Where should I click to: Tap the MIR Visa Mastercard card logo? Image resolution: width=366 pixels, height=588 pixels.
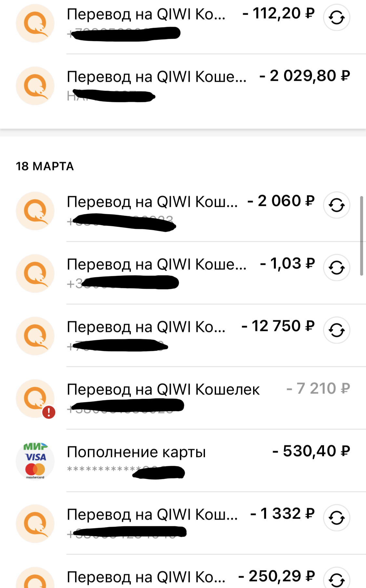point(35,461)
